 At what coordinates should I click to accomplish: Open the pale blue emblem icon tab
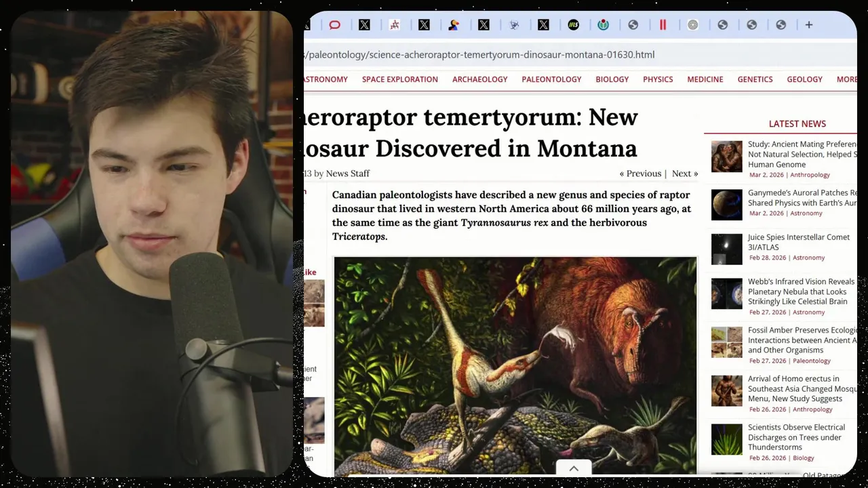(x=514, y=25)
